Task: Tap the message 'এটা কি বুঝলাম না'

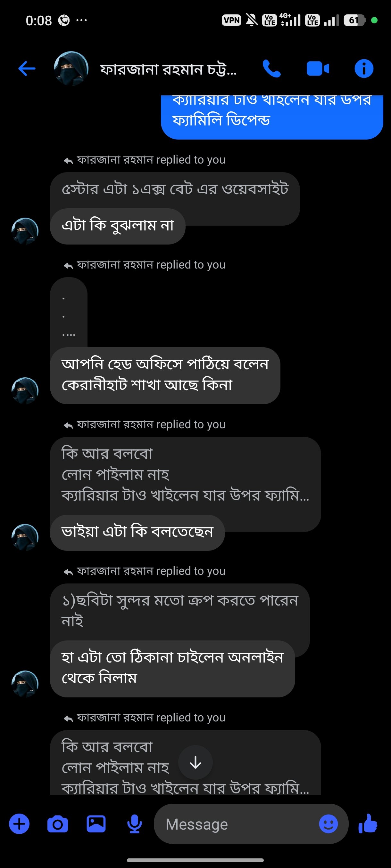Action: pos(117,226)
